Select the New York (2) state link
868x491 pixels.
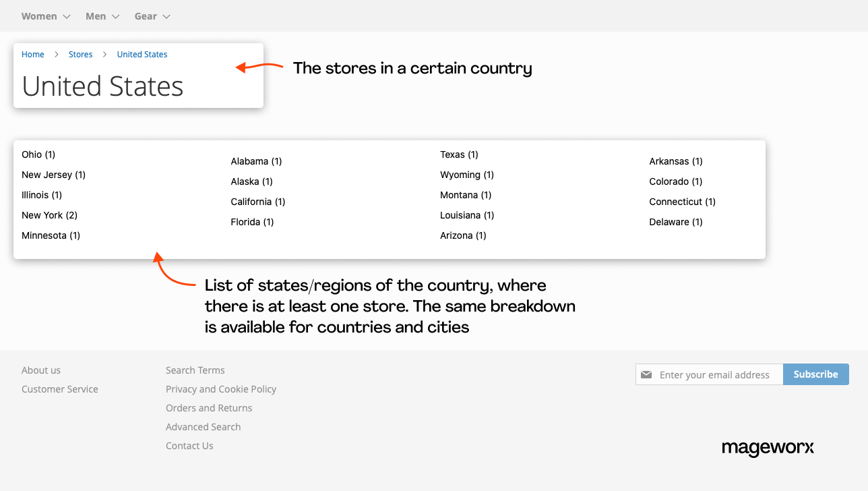tap(49, 215)
